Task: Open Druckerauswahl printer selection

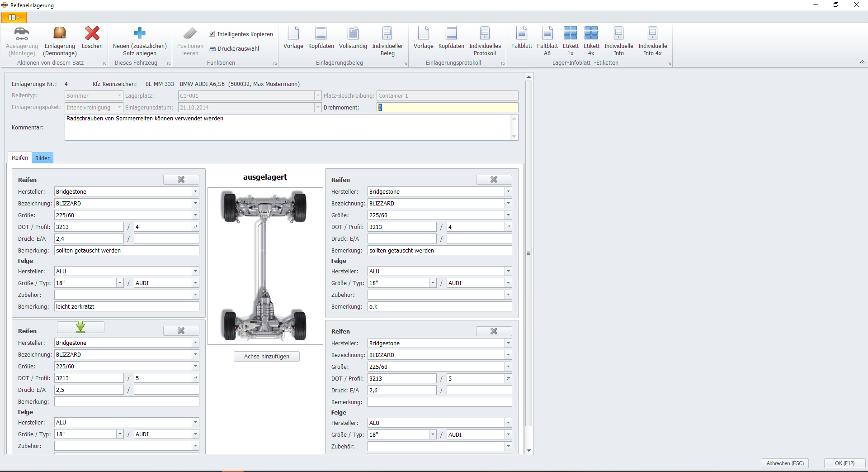Action: pyautogui.click(x=234, y=49)
